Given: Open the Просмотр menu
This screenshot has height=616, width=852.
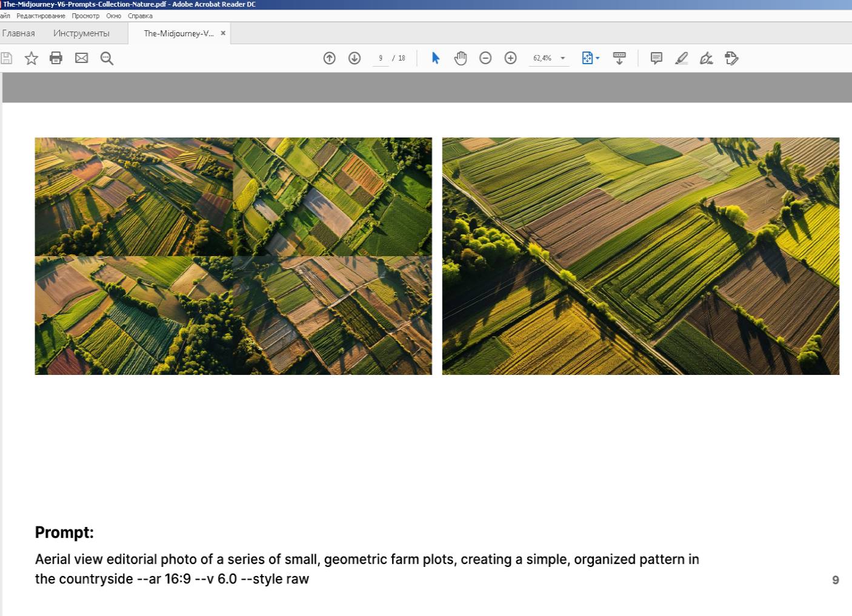Looking at the screenshot, I should (x=85, y=16).
